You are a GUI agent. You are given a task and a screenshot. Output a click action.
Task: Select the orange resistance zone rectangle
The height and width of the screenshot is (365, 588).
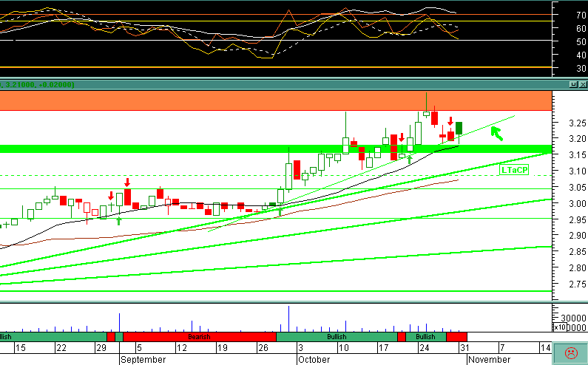pos(276,100)
